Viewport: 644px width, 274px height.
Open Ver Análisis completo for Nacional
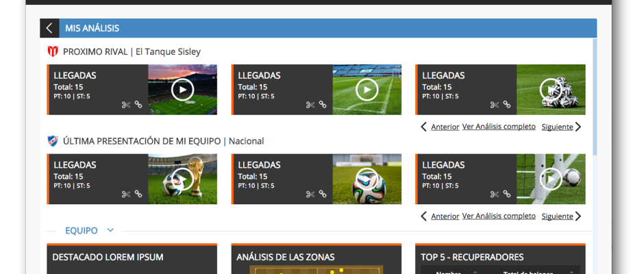click(x=499, y=216)
